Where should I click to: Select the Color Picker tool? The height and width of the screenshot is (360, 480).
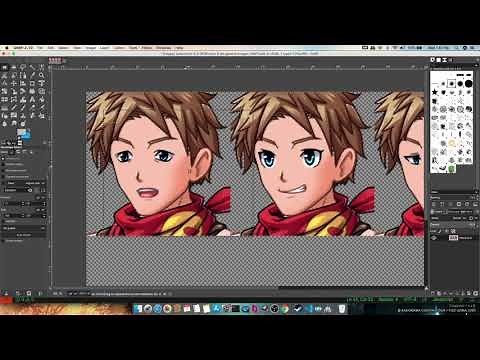click(32, 75)
